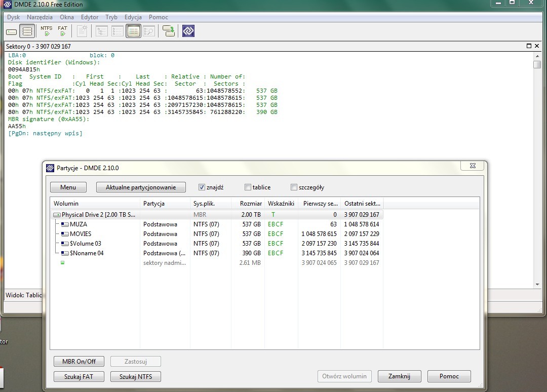Image resolution: width=547 pixels, height=392 pixels.
Task: Click the green unallocated sectors icon
Action: point(62,263)
